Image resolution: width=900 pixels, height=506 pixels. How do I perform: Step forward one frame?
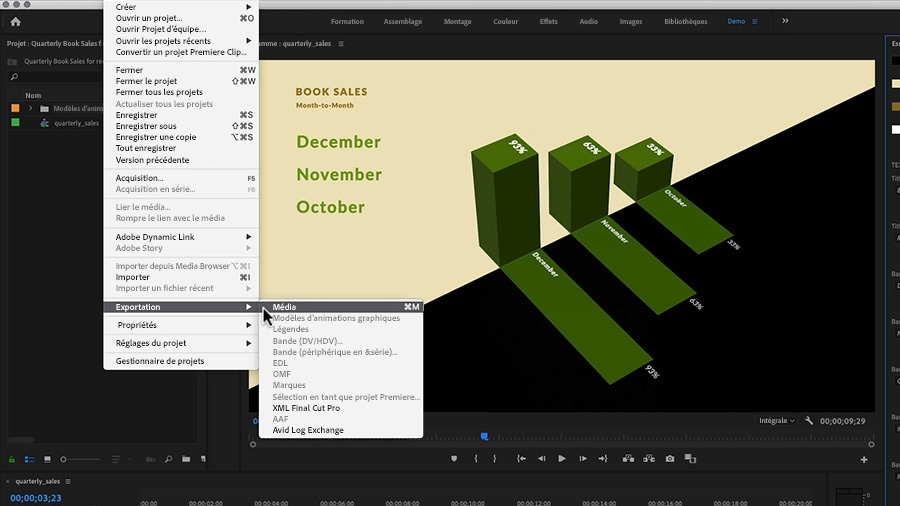[583, 459]
